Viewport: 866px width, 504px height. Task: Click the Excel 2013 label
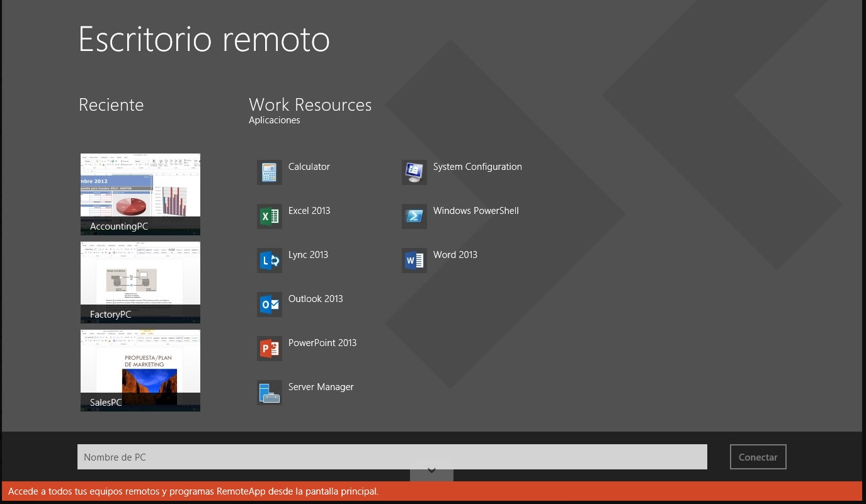coord(309,211)
